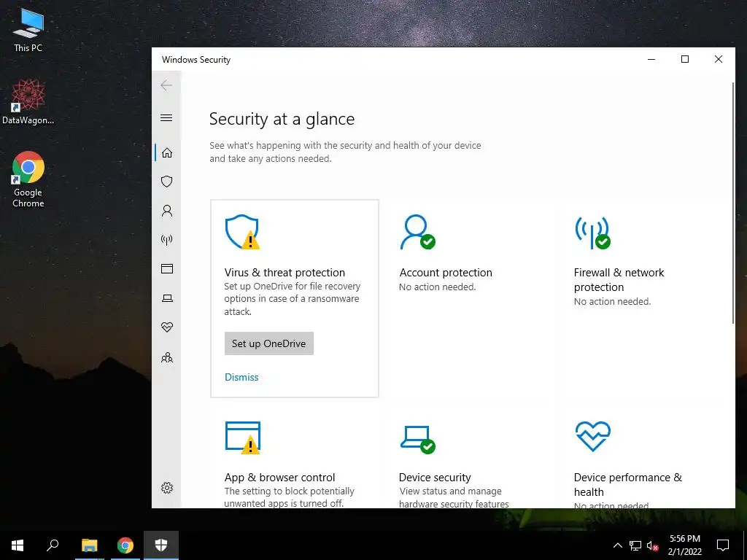Screen dimensions: 747x560
Task: Minimize the Windows Security window
Action: coord(651,59)
